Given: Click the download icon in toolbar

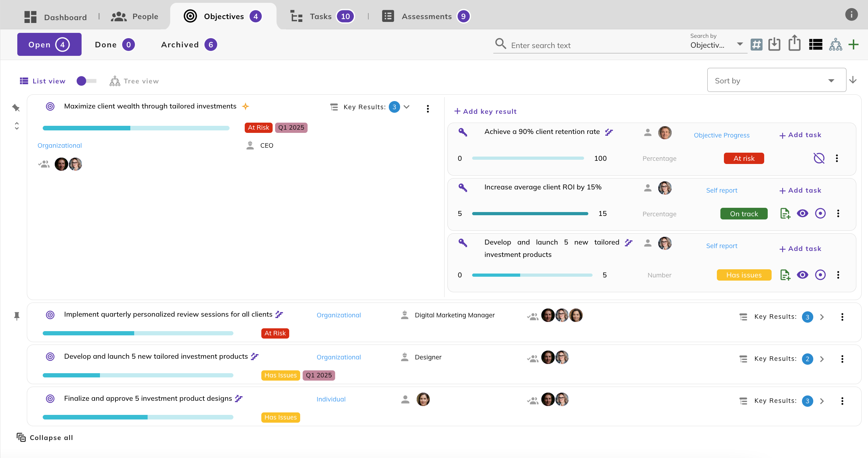Looking at the screenshot, I should (774, 45).
